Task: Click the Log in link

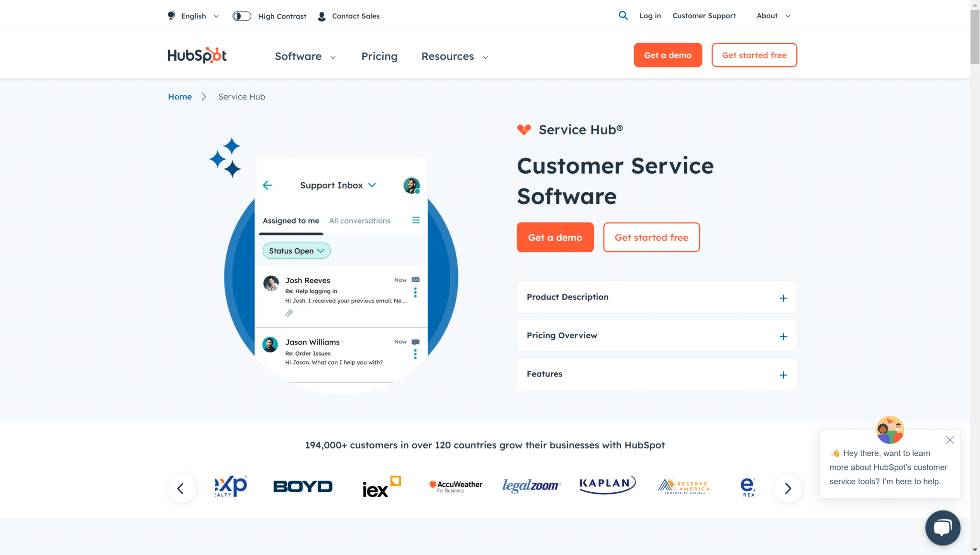Action: pyautogui.click(x=650, y=16)
